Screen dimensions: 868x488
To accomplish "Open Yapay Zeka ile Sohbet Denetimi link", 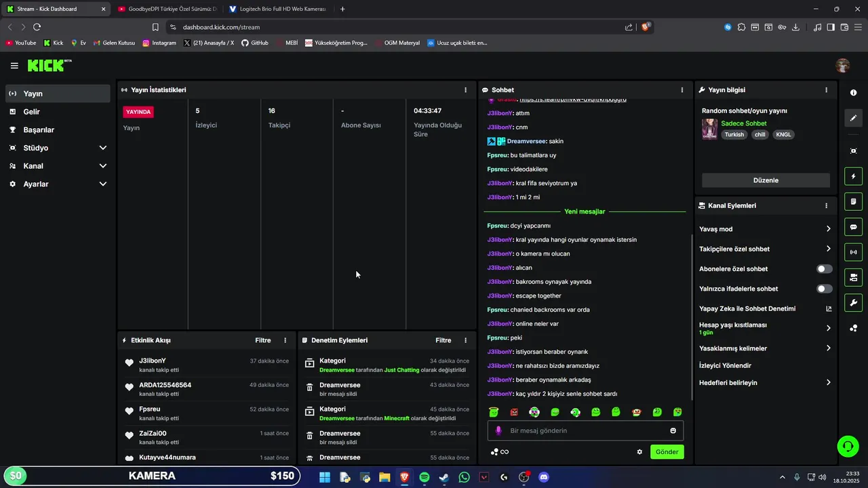I will [x=765, y=308].
